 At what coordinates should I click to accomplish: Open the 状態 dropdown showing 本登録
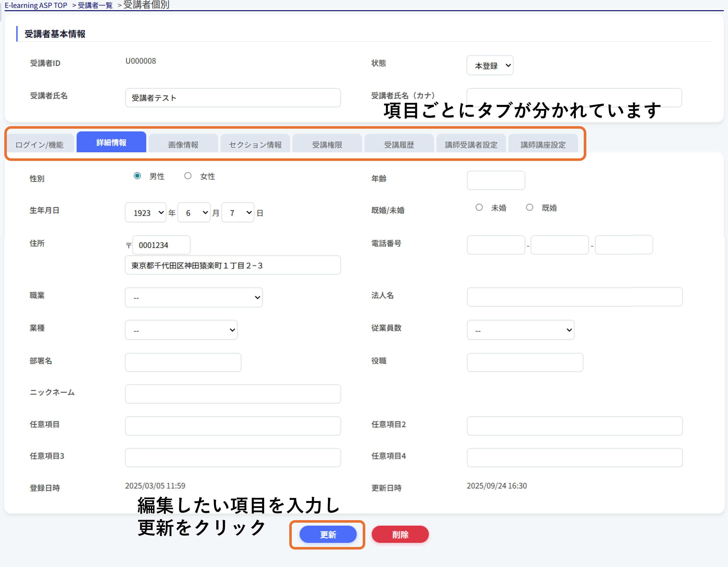[x=490, y=65]
